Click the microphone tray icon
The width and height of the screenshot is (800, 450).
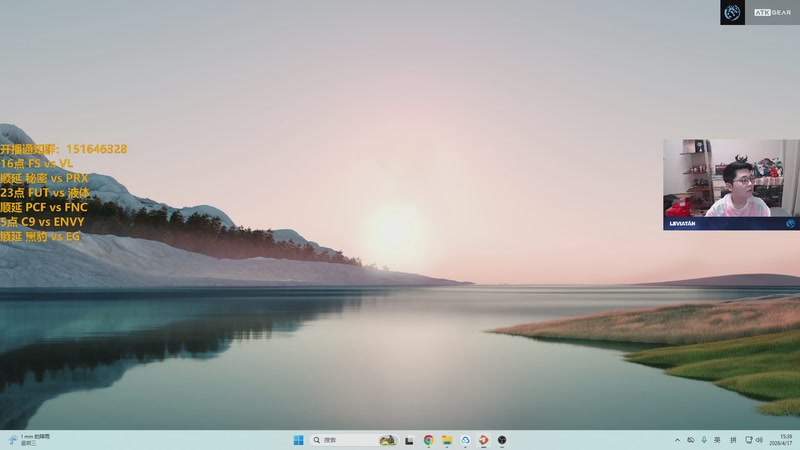click(704, 440)
